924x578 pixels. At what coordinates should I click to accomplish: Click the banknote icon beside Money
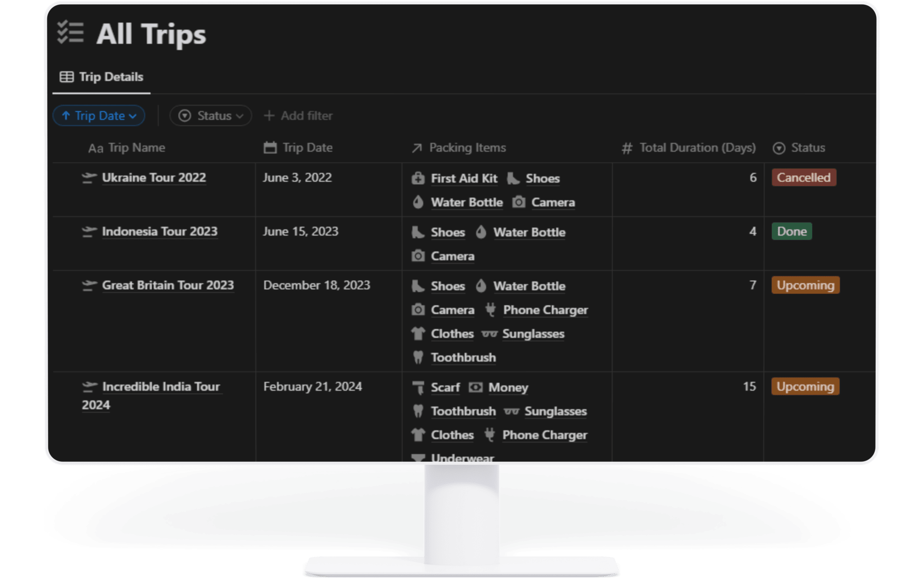[x=475, y=387]
